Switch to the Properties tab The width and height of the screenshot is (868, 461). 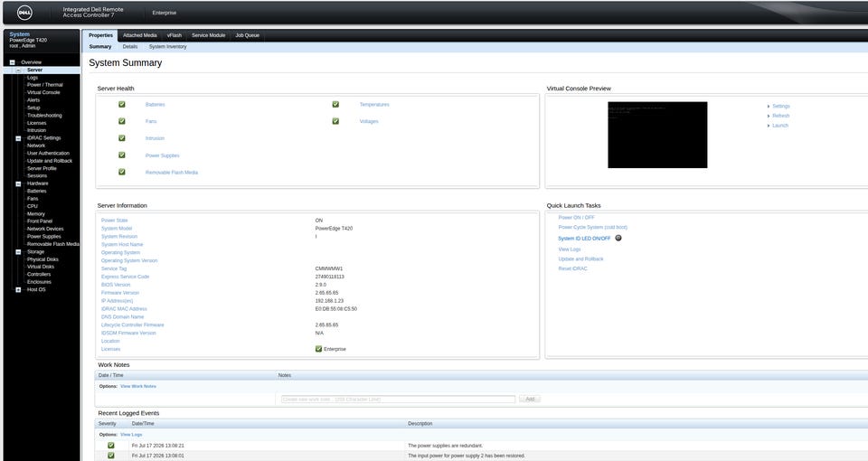(x=100, y=35)
